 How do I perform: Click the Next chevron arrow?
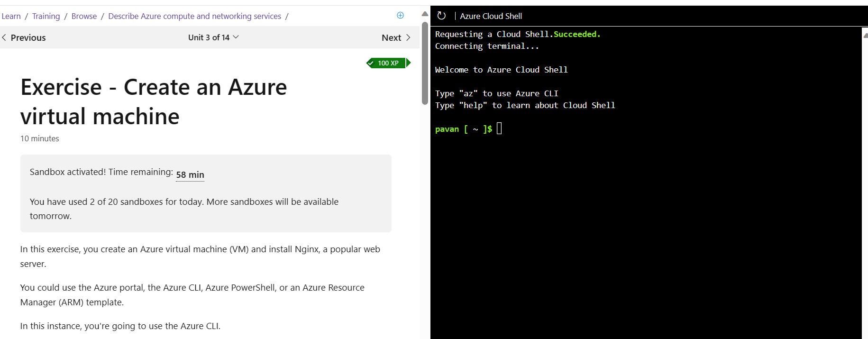408,37
